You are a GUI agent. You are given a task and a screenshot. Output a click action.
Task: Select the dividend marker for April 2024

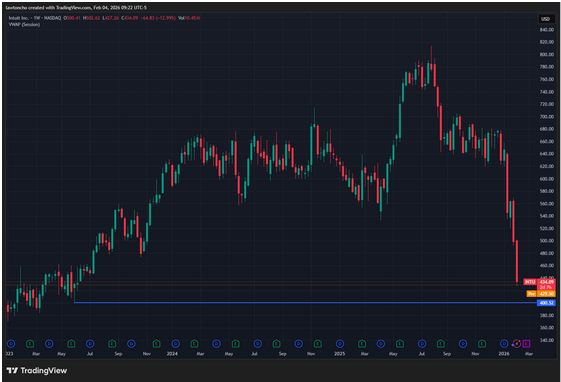point(216,344)
